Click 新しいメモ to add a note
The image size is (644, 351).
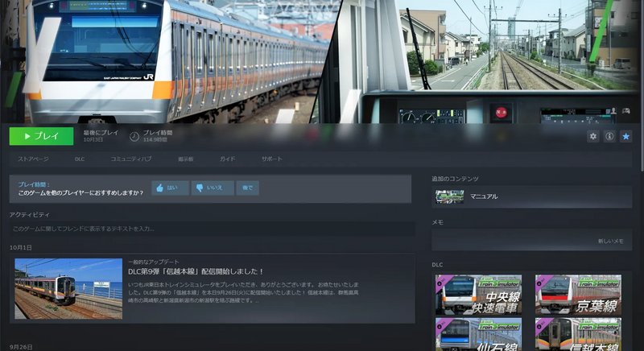[610, 241]
